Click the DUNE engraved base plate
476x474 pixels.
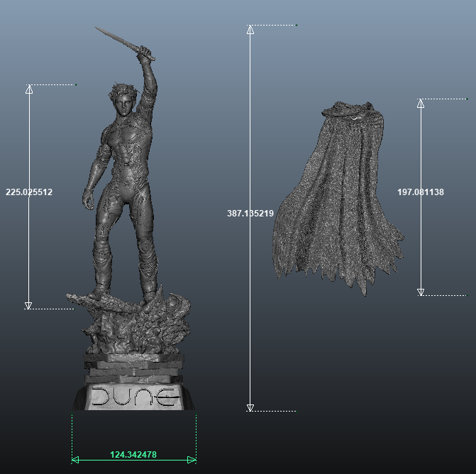[x=133, y=397]
